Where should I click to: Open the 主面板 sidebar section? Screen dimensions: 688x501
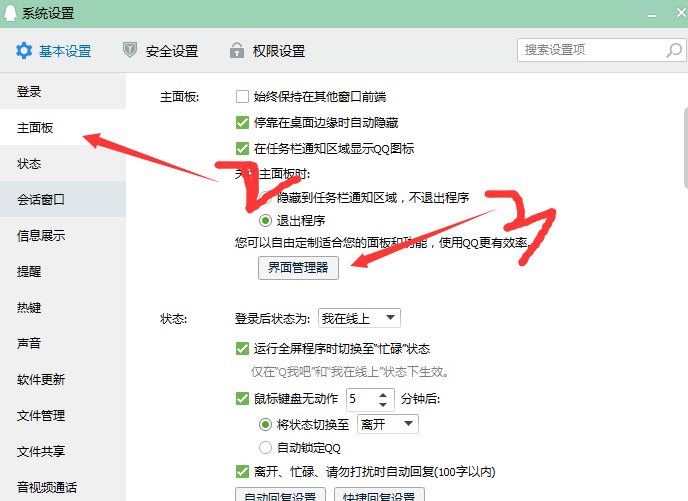click(63, 127)
